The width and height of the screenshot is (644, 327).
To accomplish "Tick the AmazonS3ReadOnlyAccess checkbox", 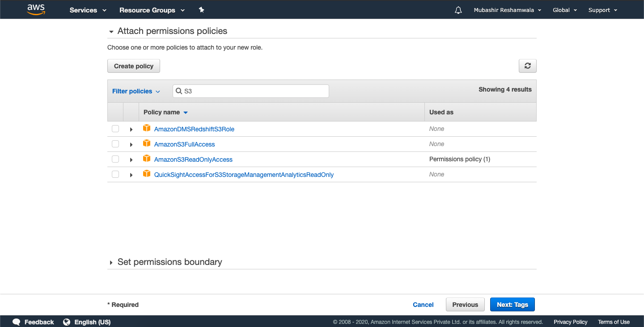I will click(x=115, y=159).
